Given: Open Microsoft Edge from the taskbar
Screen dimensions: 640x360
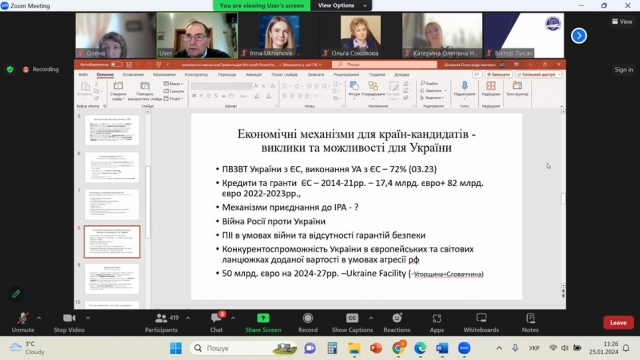Looking at the screenshot, I should tap(420, 348).
